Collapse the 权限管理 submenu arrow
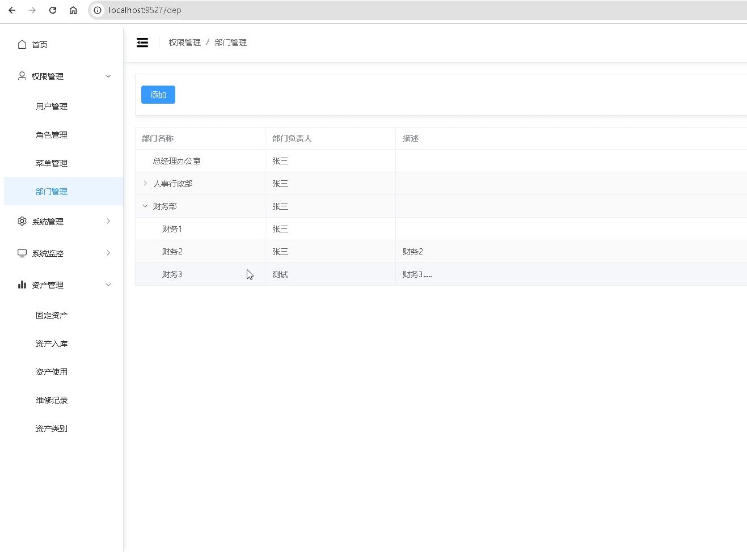The height and width of the screenshot is (560, 747). click(108, 76)
